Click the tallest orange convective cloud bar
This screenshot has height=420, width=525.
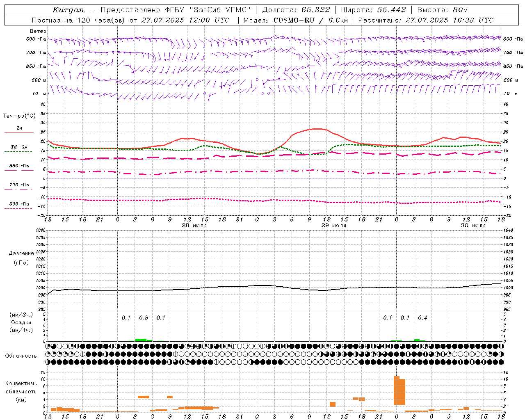397,390
